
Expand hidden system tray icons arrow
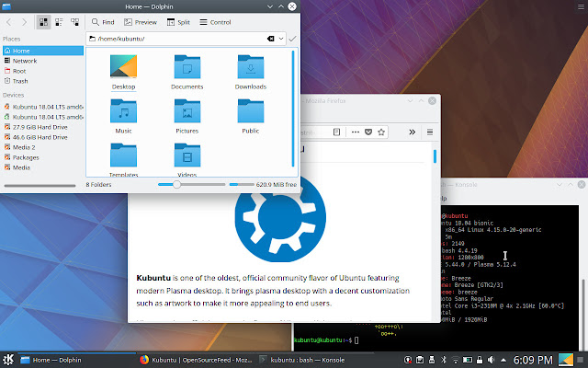tap(503, 360)
